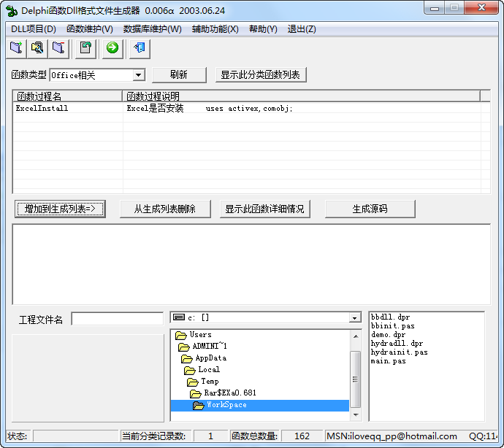Image resolution: width=504 pixels, height=448 pixels.
Task: Click the 刷新 button
Action: pyautogui.click(x=179, y=75)
